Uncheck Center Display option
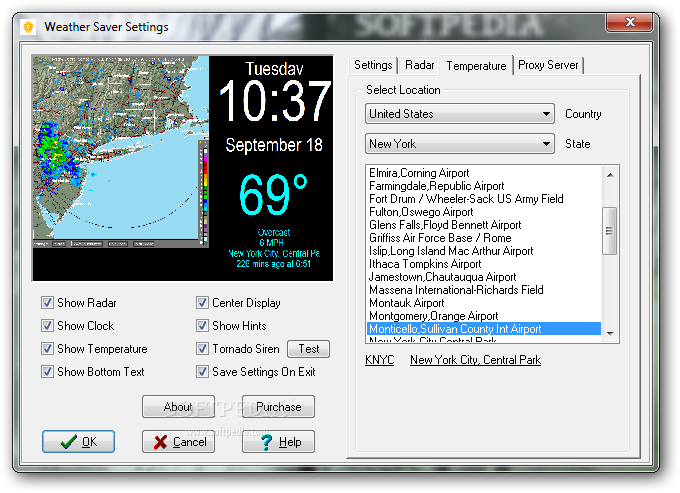680x493 pixels. pos(202,303)
